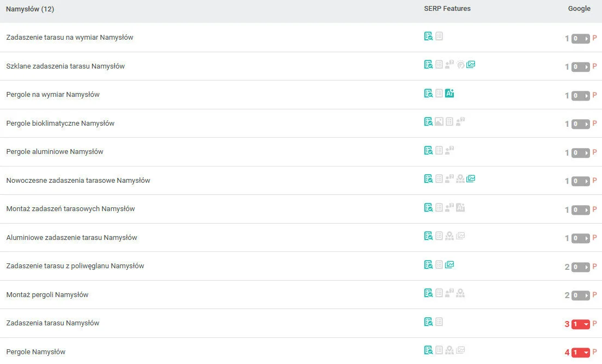
Task: Open keyword Pergole bioklimatyczne Namysłów
Action: (60, 124)
